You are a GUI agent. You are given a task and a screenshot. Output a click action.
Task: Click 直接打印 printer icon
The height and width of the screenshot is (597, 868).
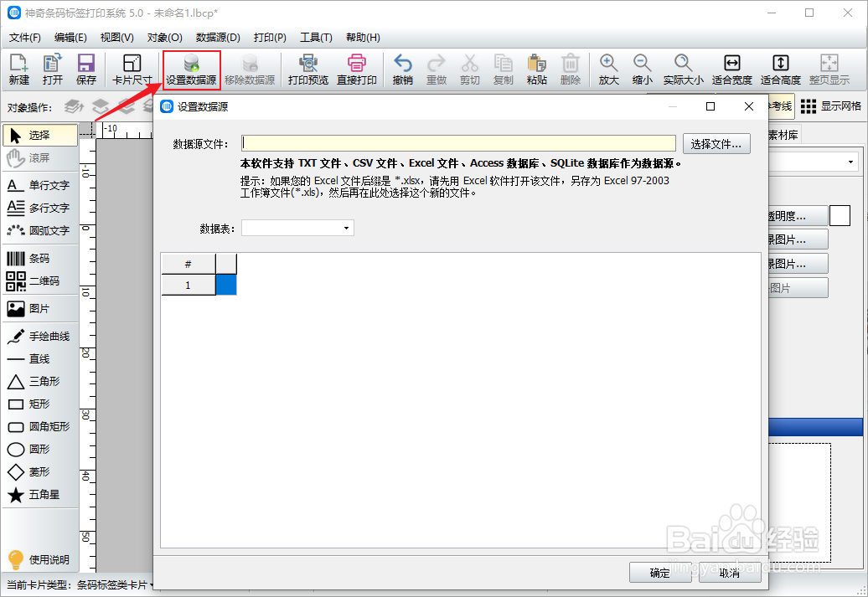coord(357,69)
